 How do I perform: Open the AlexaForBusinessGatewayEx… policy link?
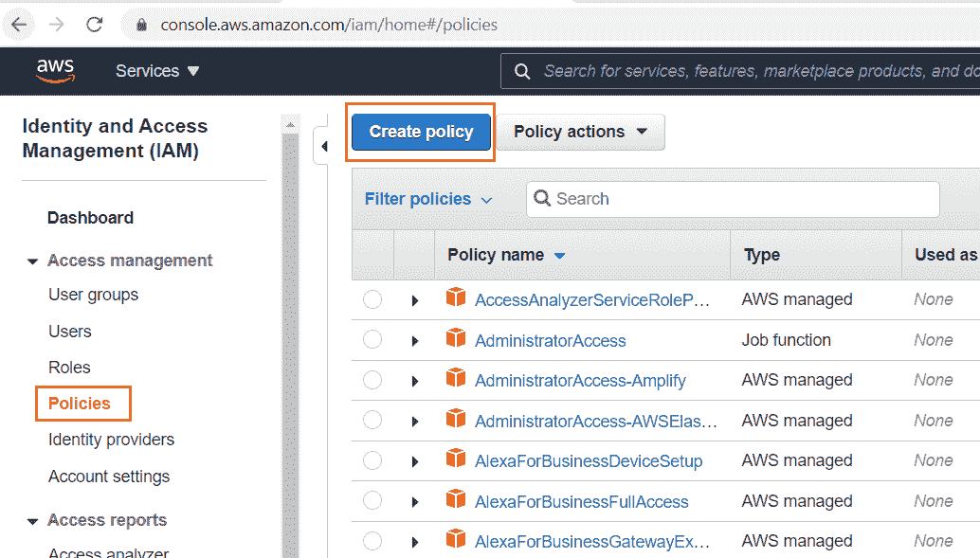(591, 543)
